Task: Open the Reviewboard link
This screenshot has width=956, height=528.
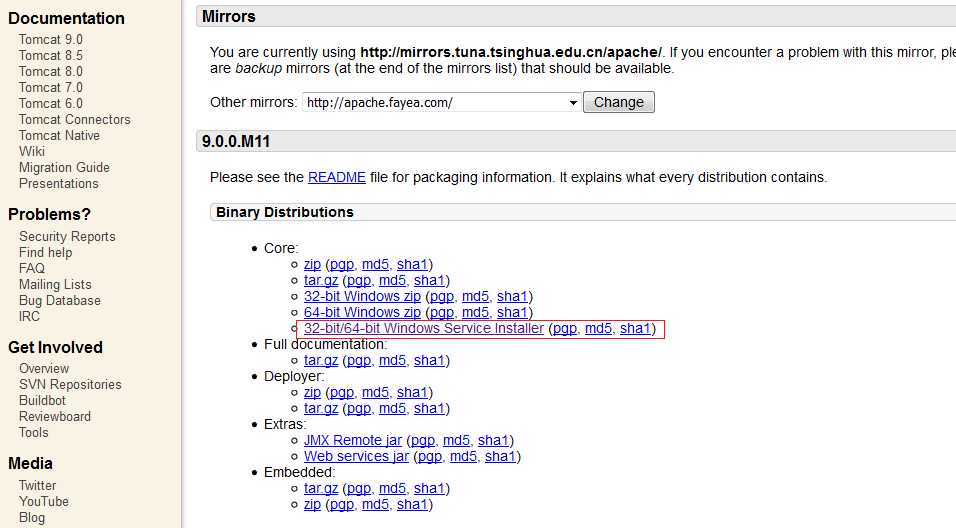Action: [x=55, y=416]
